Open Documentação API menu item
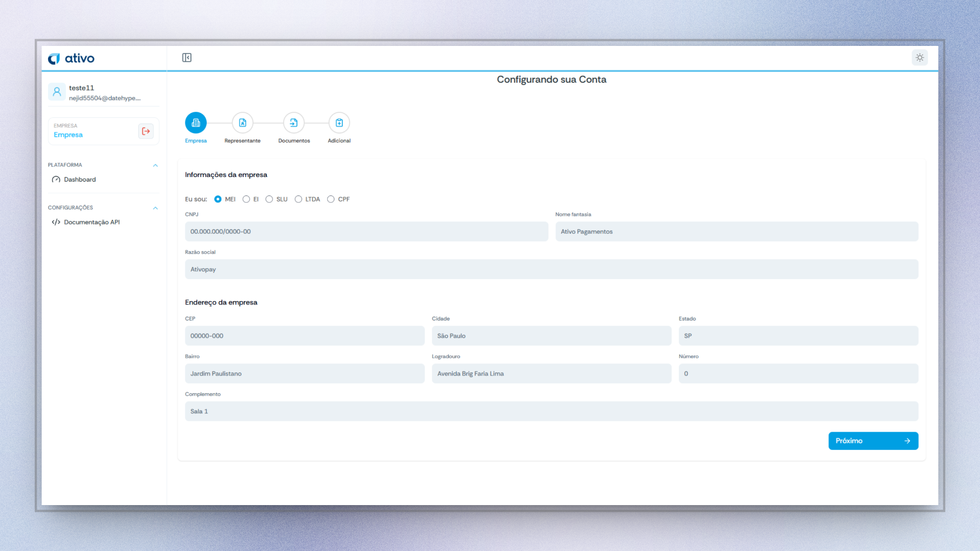The image size is (980, 551). click(91, 222)
